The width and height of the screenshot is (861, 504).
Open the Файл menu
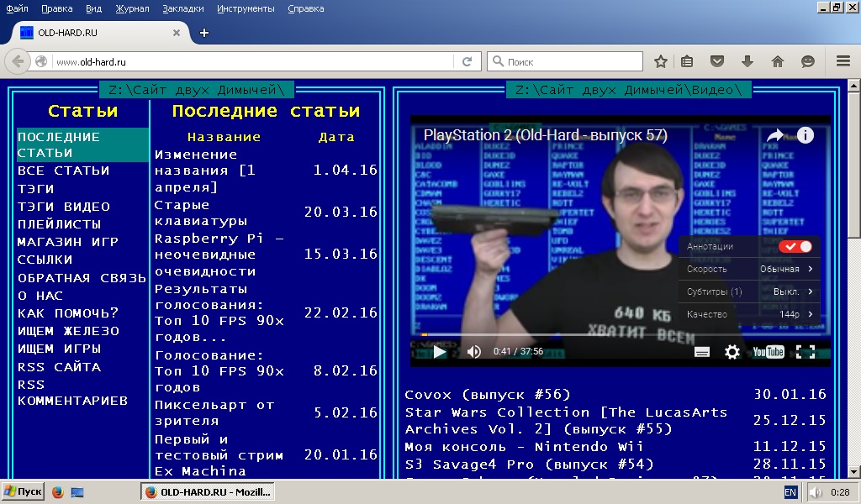click(17, 8)
